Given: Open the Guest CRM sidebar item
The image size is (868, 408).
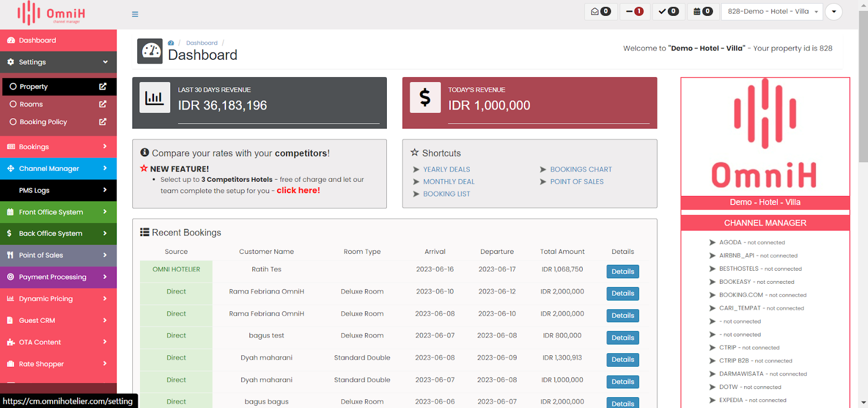Looking at the screenshot, I should click(x=58, y=320).
